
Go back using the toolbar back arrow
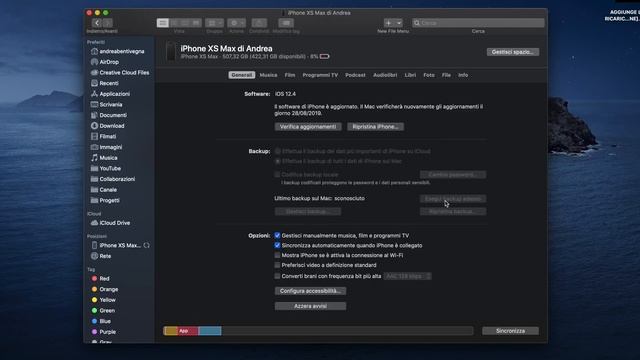coord(97,23)
